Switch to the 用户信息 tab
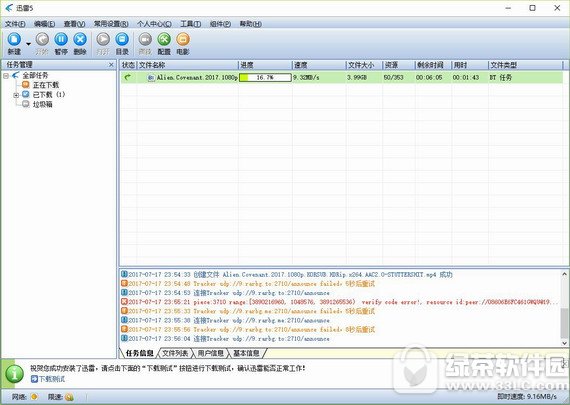The height and width of the screenshot is (405, 570). tap(210, 353)
